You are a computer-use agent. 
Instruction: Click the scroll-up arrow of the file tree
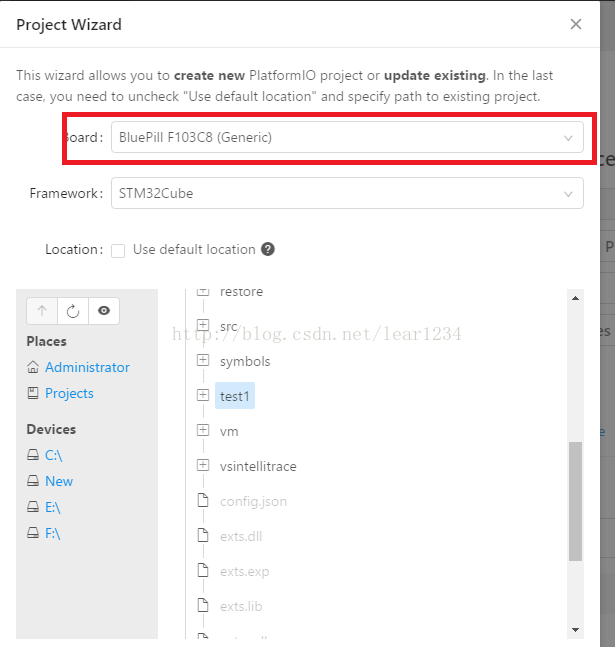(x=575, y=298)
